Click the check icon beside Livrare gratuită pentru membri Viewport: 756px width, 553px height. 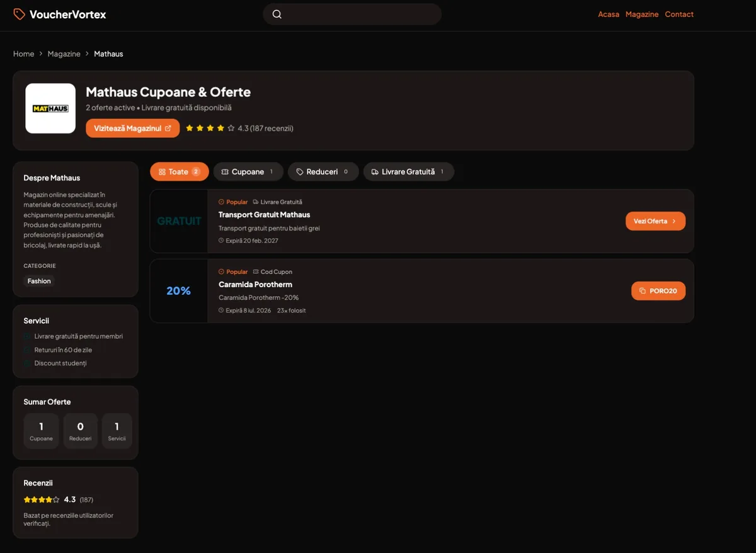(x=28, y=336)
